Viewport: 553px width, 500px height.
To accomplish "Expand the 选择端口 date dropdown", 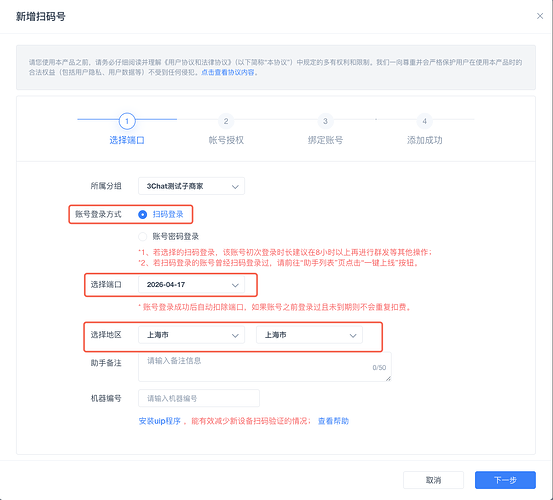I will (x=191, y=285).
